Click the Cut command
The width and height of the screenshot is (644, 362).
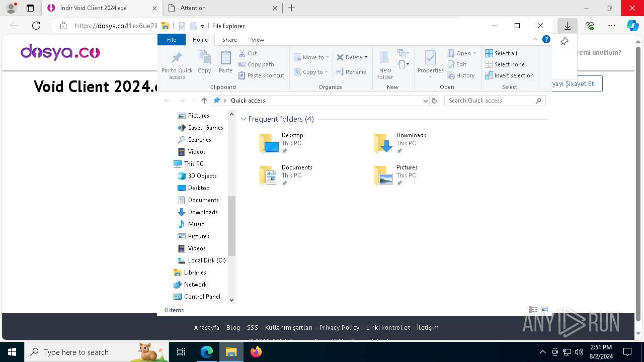248,53
